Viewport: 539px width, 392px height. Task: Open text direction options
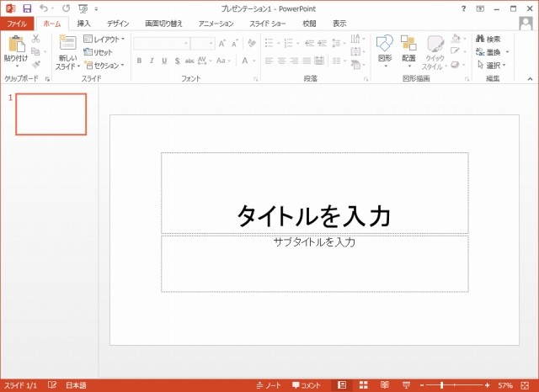357,39
